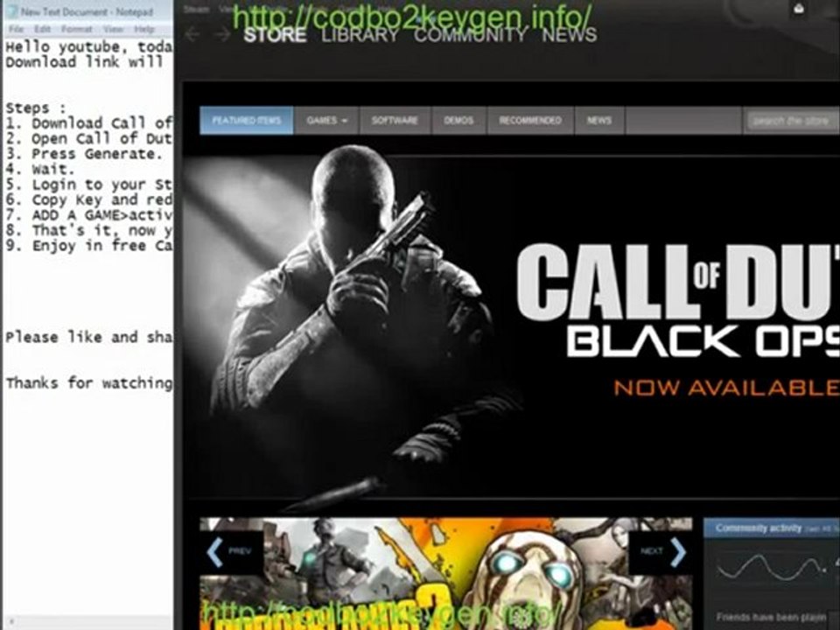Click step '2. Open Call of Dut' line
The image size is (840, 630).
click(88, 138)
